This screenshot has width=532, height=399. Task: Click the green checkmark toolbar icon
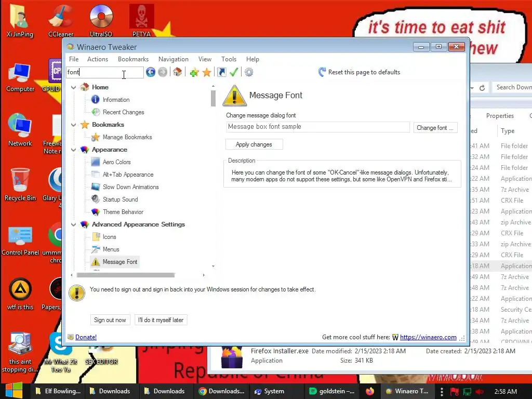coord(233,72)
